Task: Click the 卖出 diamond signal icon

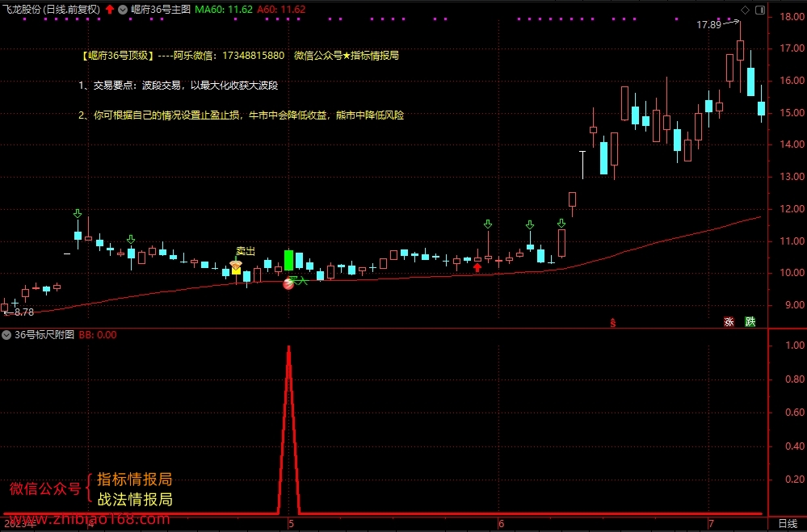Action: [x=236, y=265]
